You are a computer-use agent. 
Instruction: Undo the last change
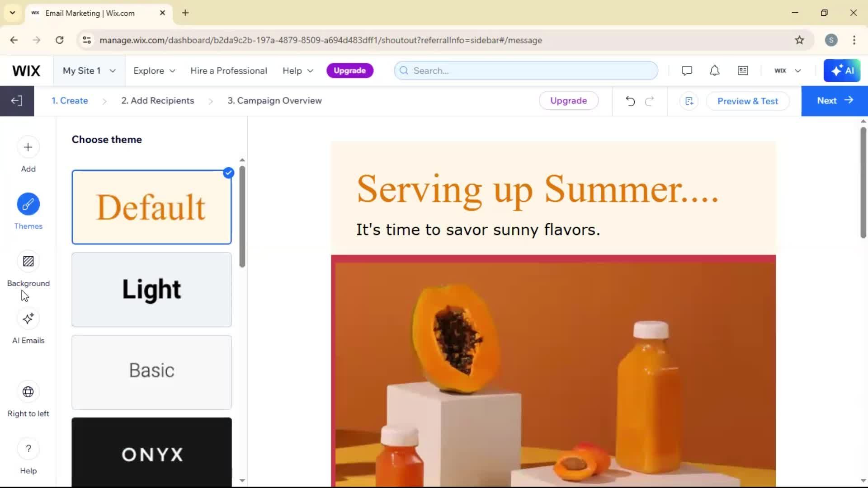630,101
